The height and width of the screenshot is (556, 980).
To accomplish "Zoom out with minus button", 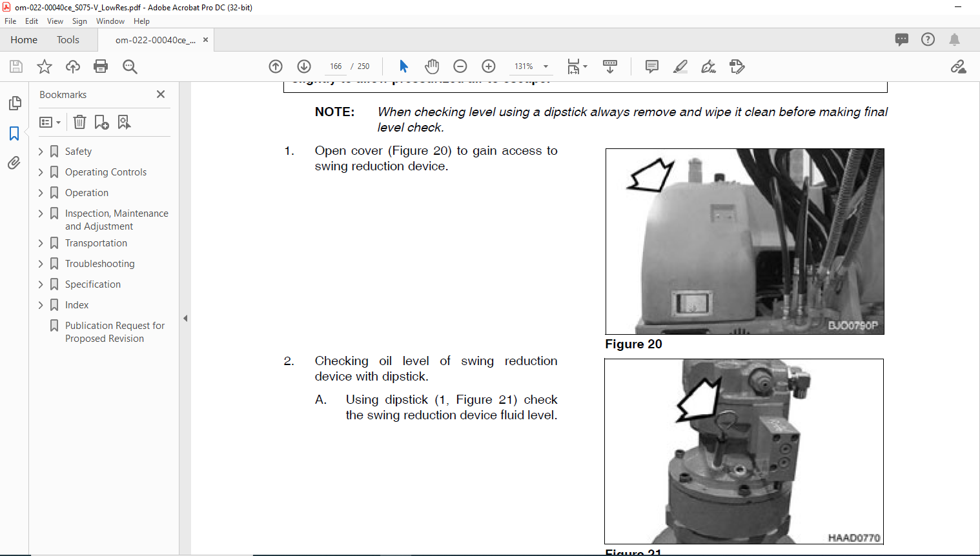I will (460, 66).
